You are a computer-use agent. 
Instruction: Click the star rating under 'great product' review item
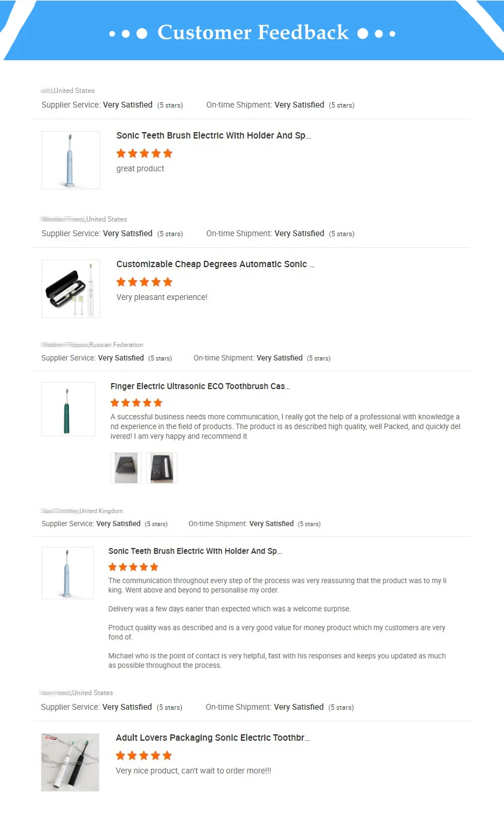point(144,154)
